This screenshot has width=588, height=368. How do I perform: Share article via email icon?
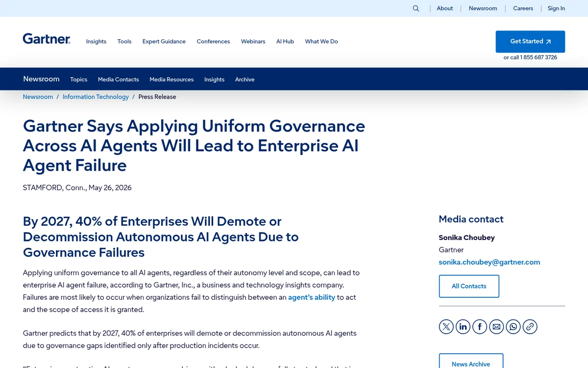click(496, 326)
